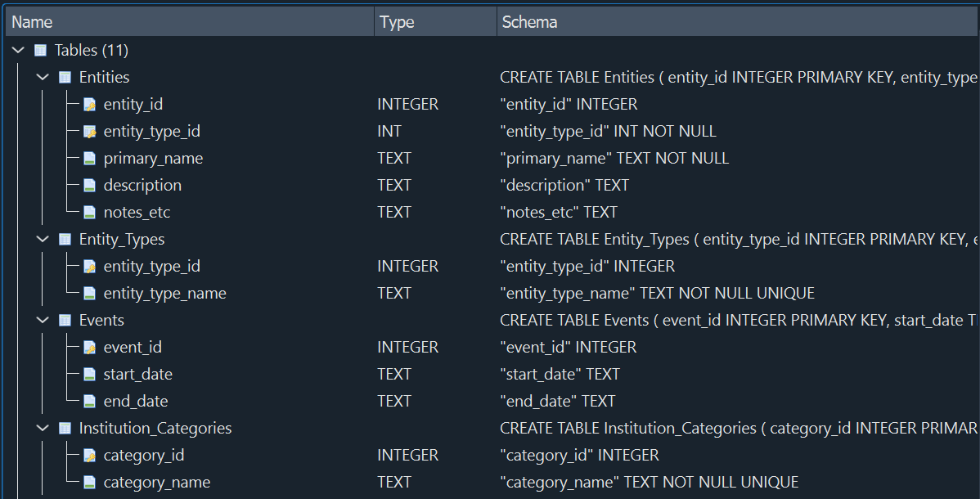980x499 pixels.
Task: Collapse the Tables (11) node
Action: (x=18, y=50)
